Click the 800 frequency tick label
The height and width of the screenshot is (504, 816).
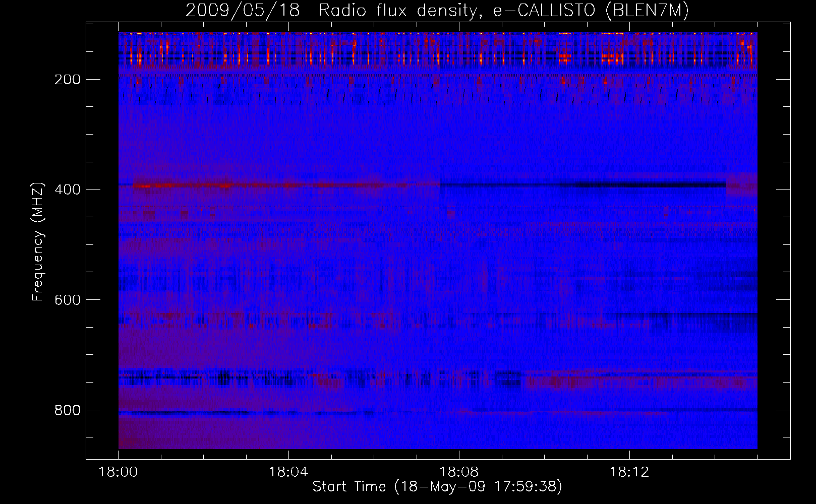tap(68, 410)
